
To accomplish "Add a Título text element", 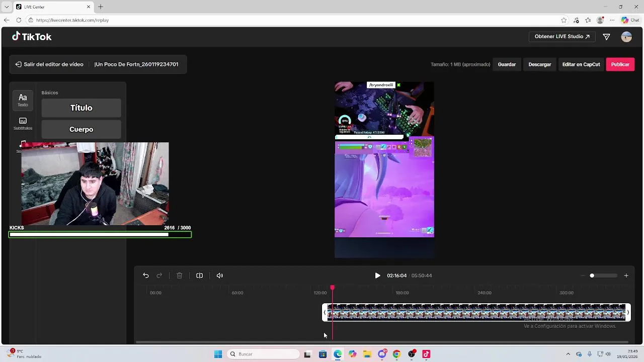I will click(x=81, y=108).
